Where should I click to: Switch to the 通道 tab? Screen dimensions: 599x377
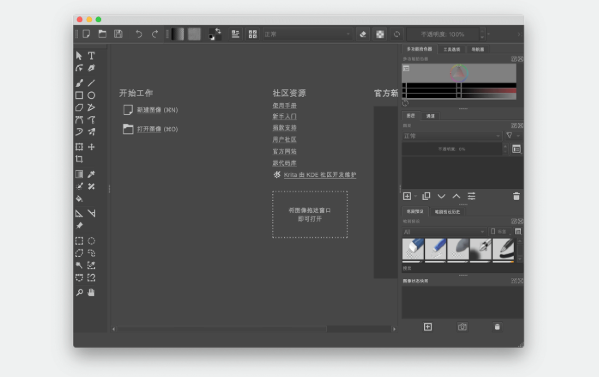coord(431,116)
